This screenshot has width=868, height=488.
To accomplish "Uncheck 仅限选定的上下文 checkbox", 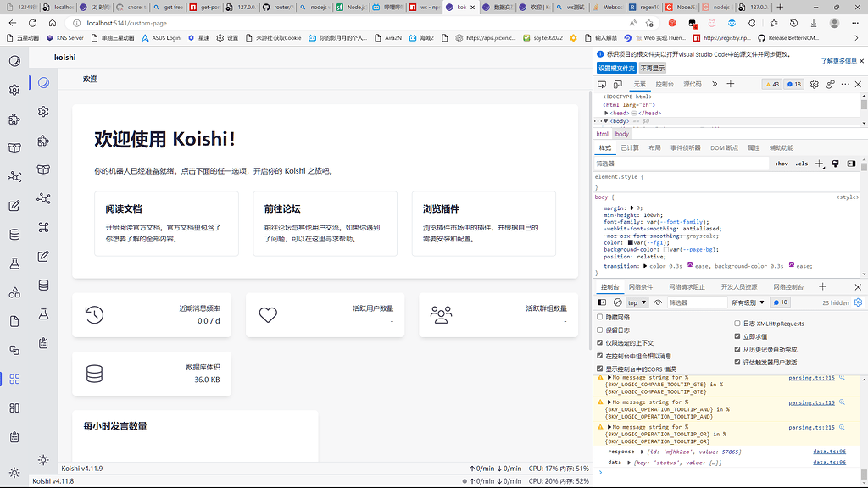I will (x=599, y=342).
